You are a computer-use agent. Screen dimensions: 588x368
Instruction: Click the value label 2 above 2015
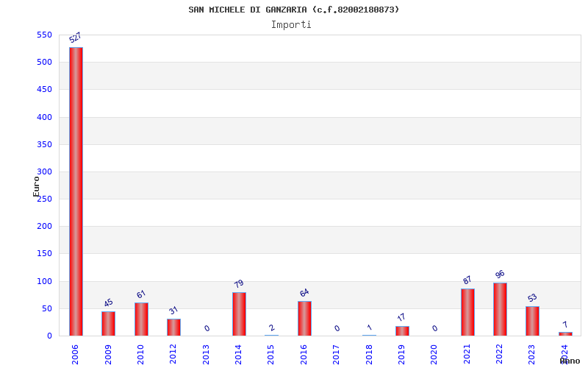pos(271,328)
